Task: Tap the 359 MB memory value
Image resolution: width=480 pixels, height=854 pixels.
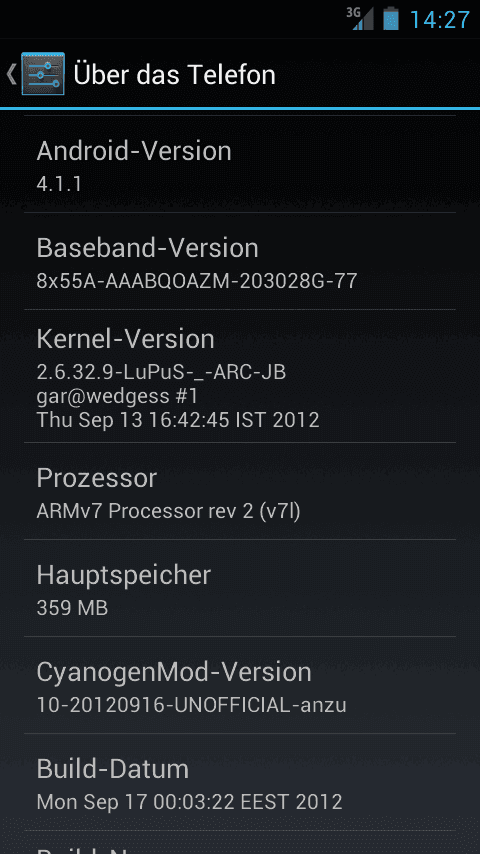Action: coord(72,608)
